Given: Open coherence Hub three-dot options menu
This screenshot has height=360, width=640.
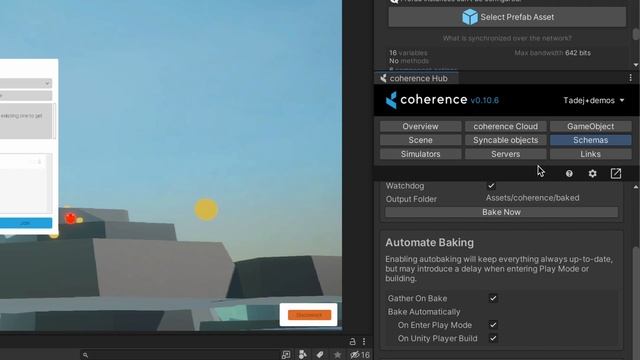Looking at the screenshot, I should pyautogui.click(x=630, y=78).
